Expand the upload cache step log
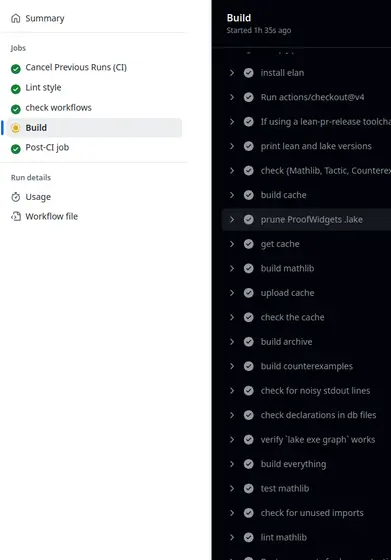 [232, 293]
